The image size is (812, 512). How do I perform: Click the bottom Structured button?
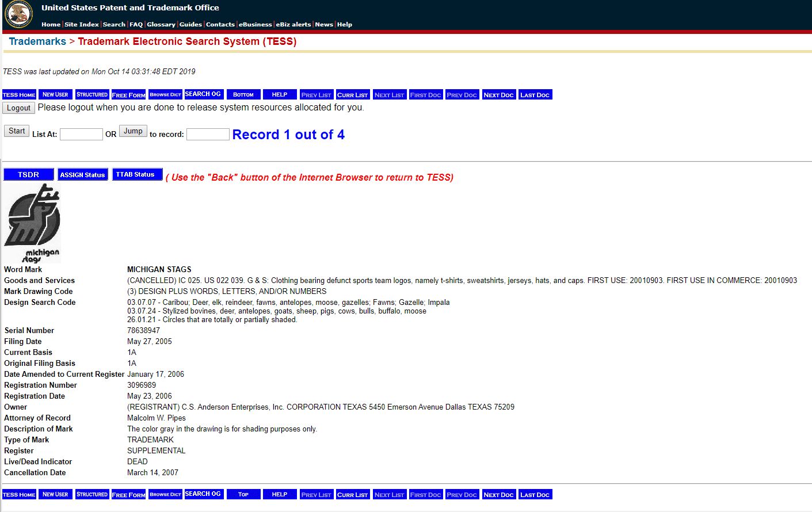click(92, 494)
